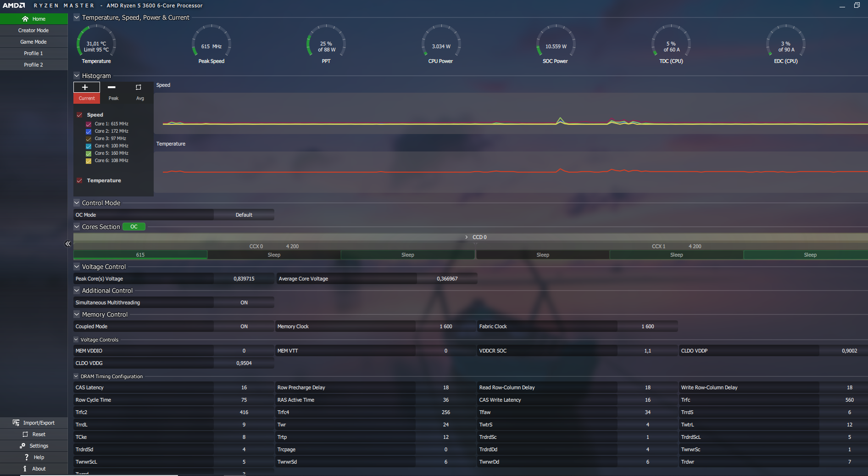
Task: Toggle the Temperature histogram checkbox
Action: point(79,180)
